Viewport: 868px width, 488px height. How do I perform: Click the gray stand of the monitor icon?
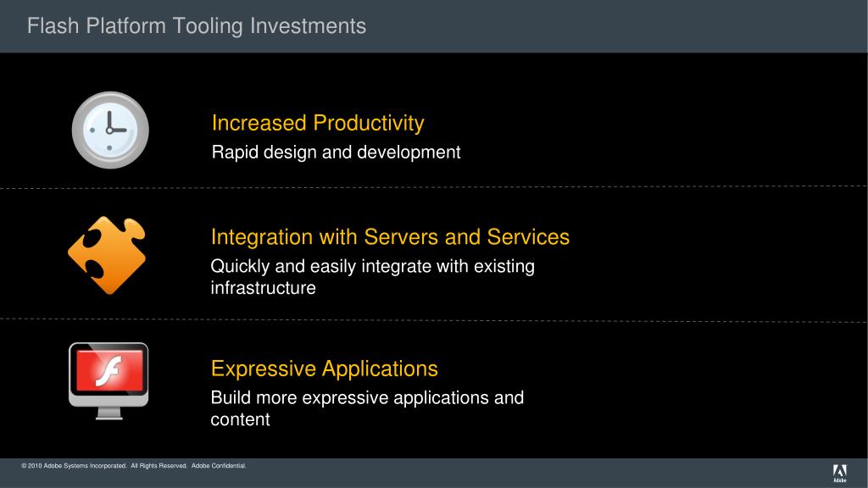(x=108, y=413)
